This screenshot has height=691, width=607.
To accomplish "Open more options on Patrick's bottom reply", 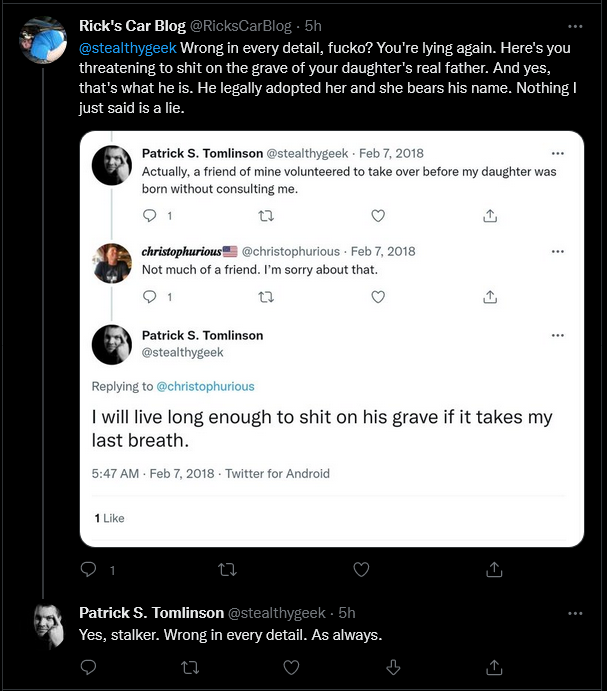I will tap(575, 613).
